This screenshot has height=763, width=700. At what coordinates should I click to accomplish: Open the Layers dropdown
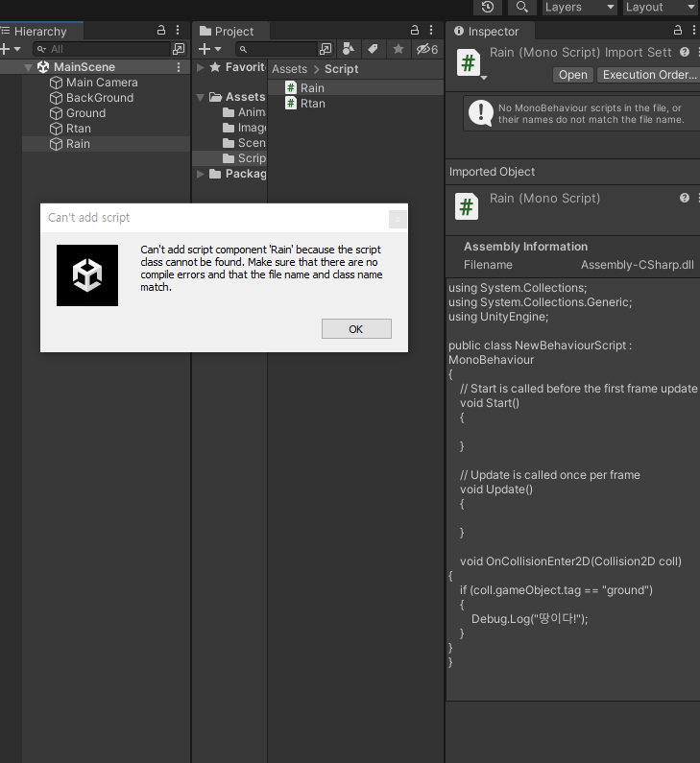579,7
